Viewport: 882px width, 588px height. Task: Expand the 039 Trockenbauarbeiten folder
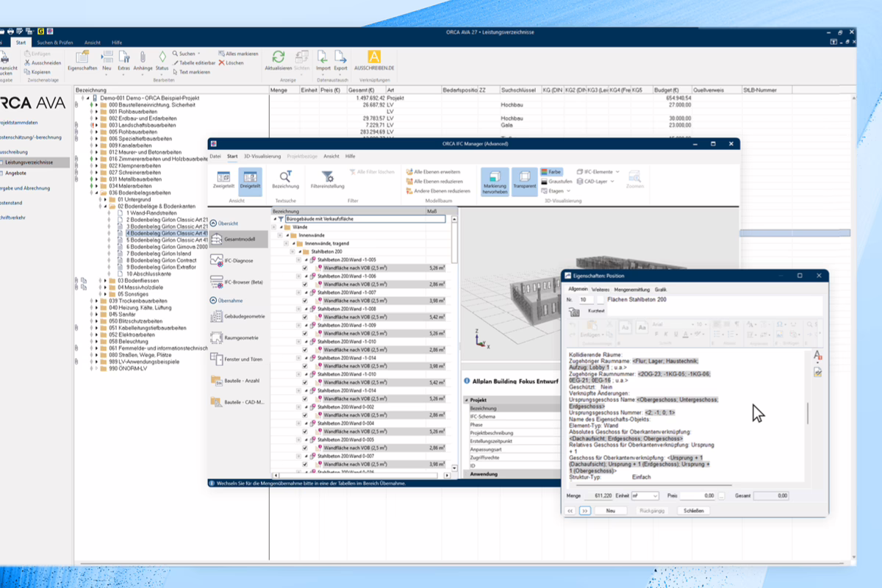[95, 301]
